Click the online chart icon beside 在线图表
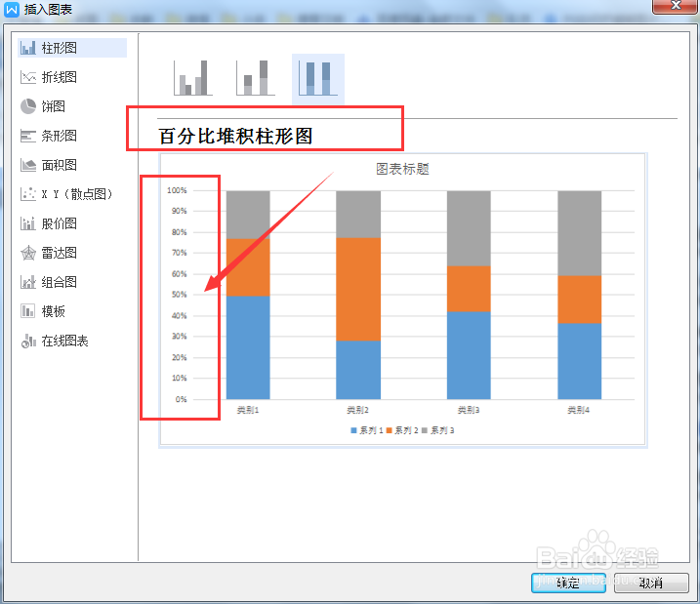700x604 pixels. coord(28,341)
